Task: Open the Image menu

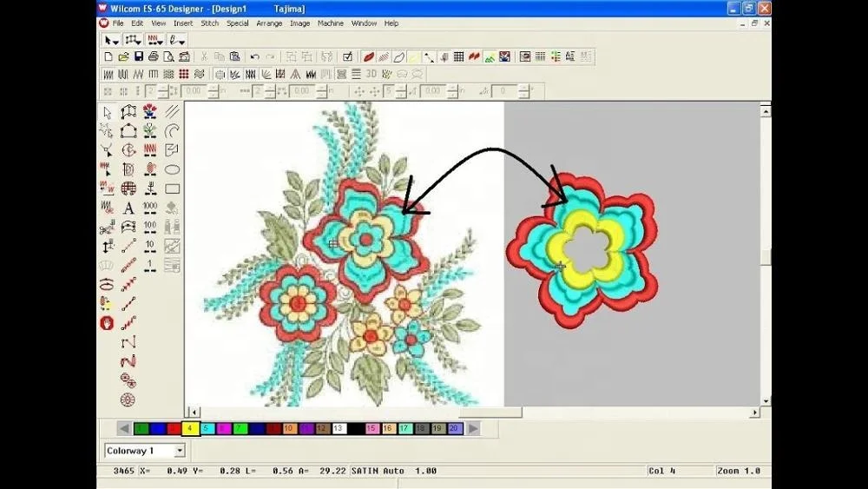Action: point(299,23)
